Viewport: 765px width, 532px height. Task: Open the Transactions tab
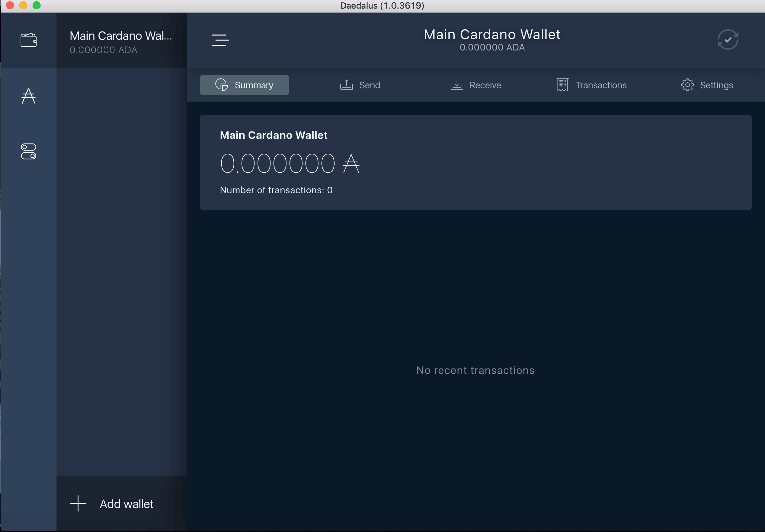click(x=592, y=85)
